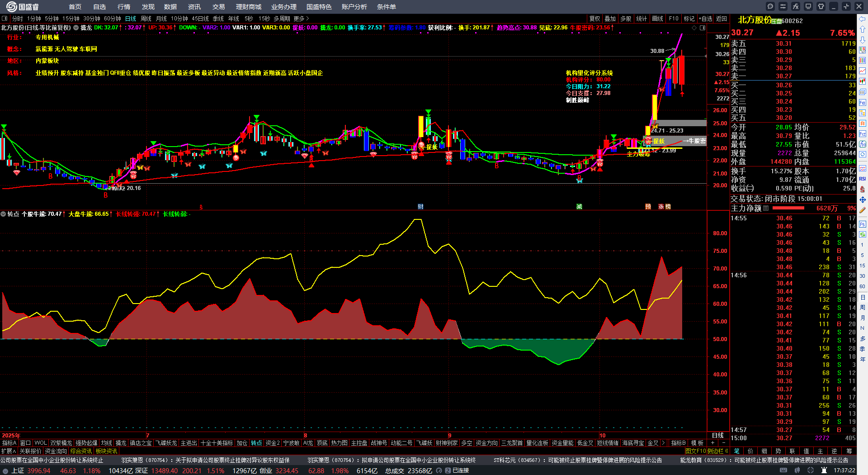Toggle the 叠加 overlay button
The width and height of the screenshot is (868, 475).
point(610,19)
